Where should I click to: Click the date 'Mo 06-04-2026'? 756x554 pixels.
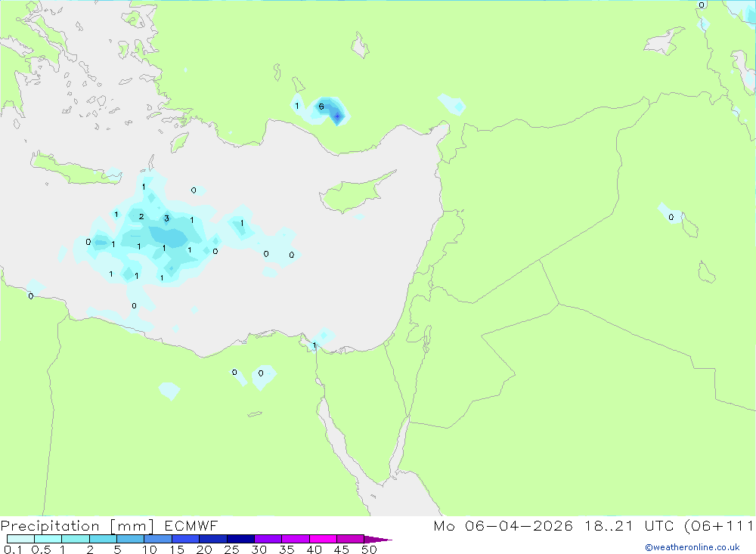(503, 526)
